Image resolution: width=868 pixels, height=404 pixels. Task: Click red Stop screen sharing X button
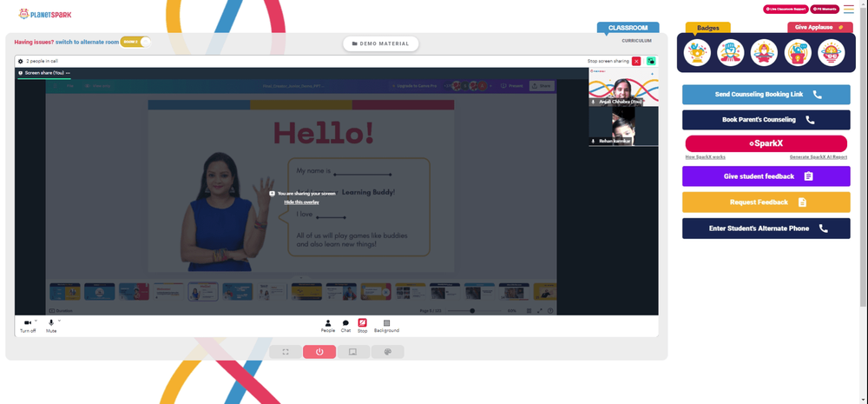[636, 61]
